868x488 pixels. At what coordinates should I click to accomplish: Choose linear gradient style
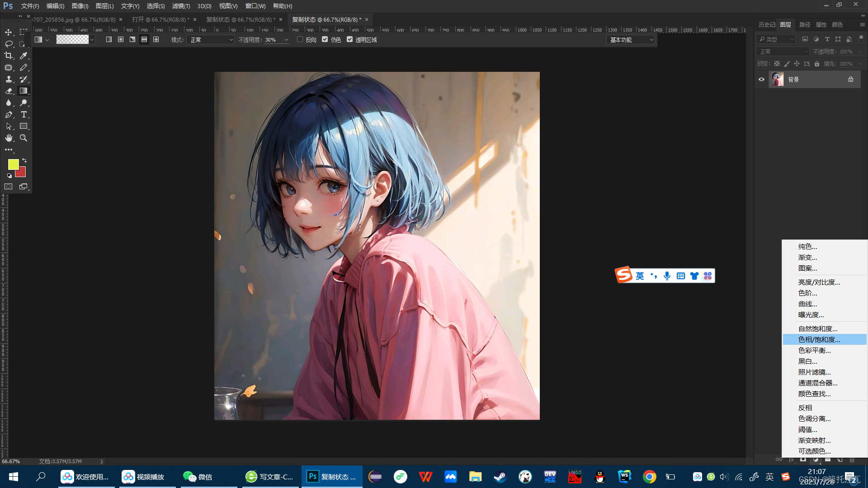(x=109, y=39)
